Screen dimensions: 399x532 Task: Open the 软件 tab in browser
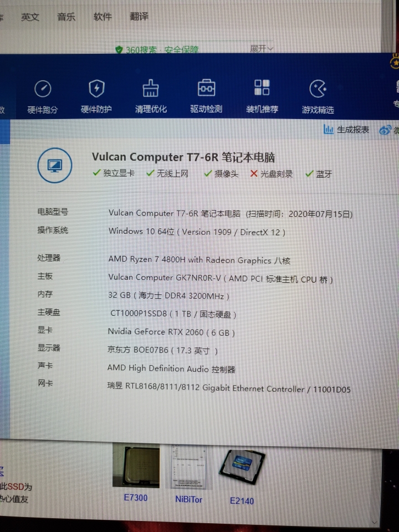click(x=103, y=16)
